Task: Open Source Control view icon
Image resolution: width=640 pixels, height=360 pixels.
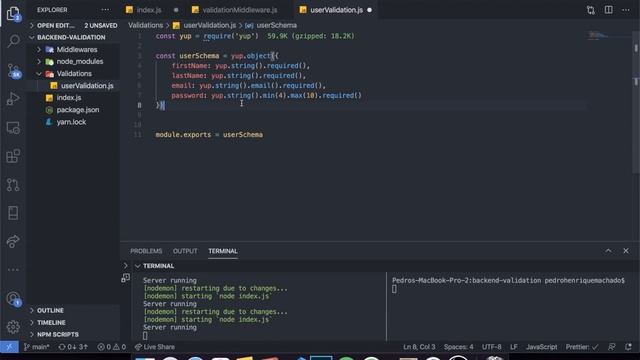Action: 14,71
